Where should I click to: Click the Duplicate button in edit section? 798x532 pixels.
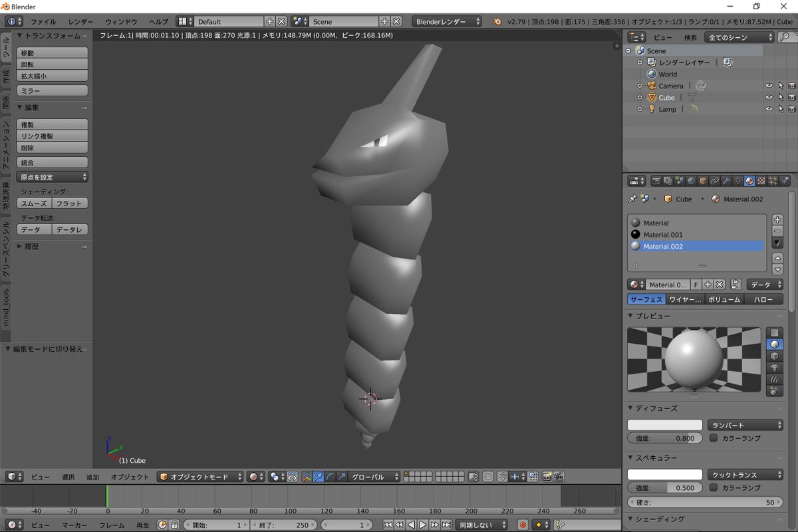53,124
